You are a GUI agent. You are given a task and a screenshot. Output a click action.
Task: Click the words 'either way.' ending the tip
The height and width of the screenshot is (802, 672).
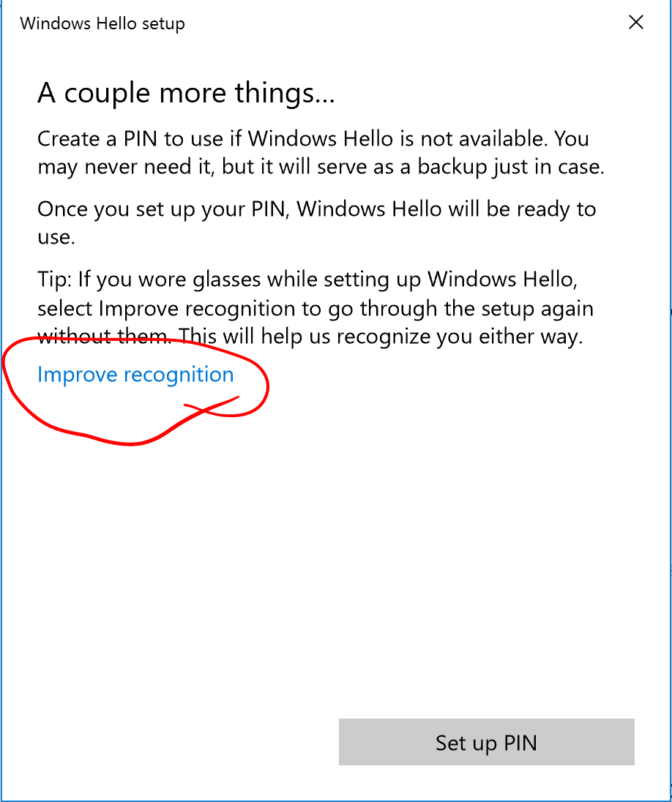pyautogui.click(x=531, y=337)
